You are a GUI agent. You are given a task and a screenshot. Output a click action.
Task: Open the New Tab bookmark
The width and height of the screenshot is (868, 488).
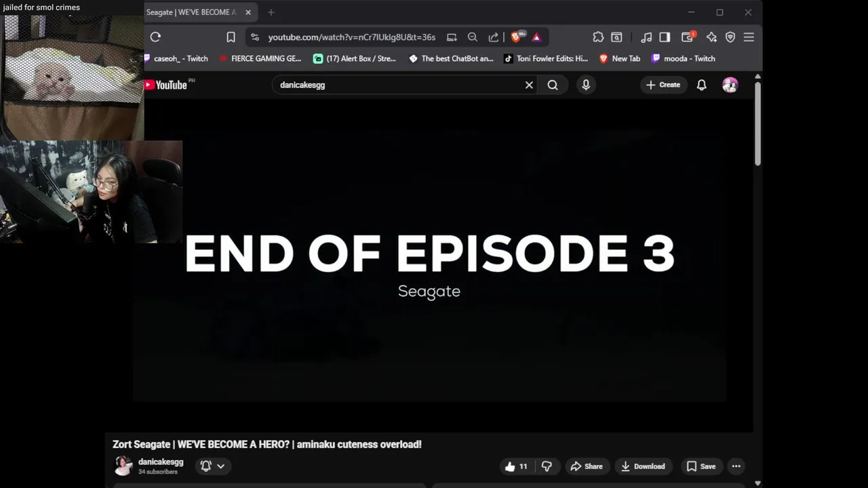tap(620, 58)
